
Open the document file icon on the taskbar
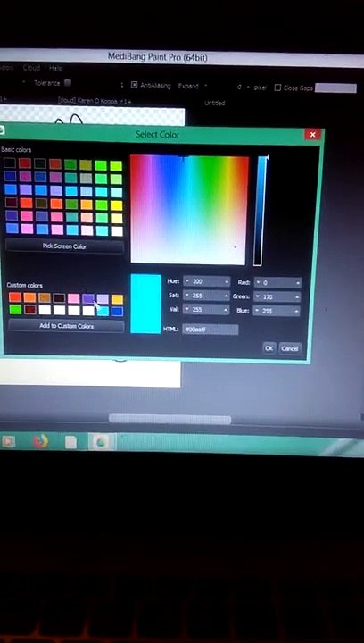[x=70, y=442]
